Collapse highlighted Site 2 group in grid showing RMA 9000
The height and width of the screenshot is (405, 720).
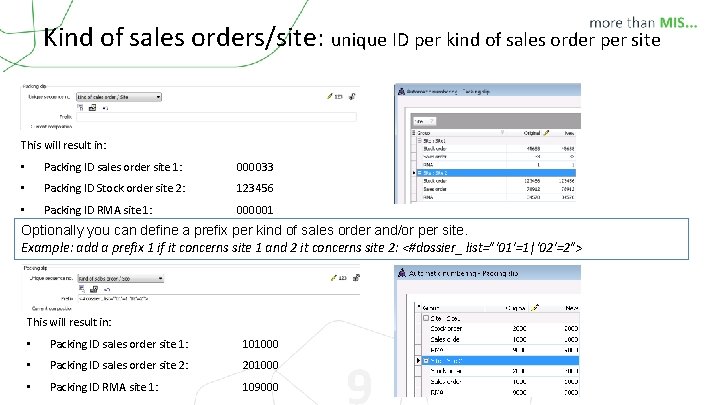(426, 360)
